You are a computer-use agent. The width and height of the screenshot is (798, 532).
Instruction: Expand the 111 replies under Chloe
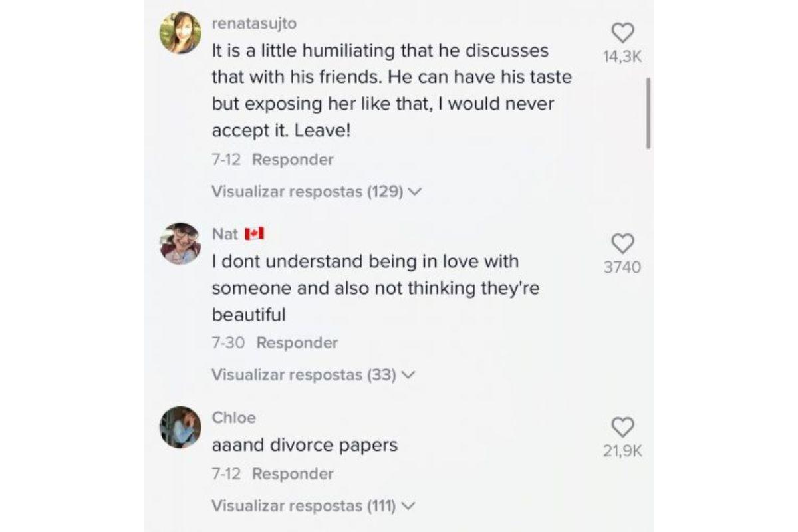pos(313,506)
